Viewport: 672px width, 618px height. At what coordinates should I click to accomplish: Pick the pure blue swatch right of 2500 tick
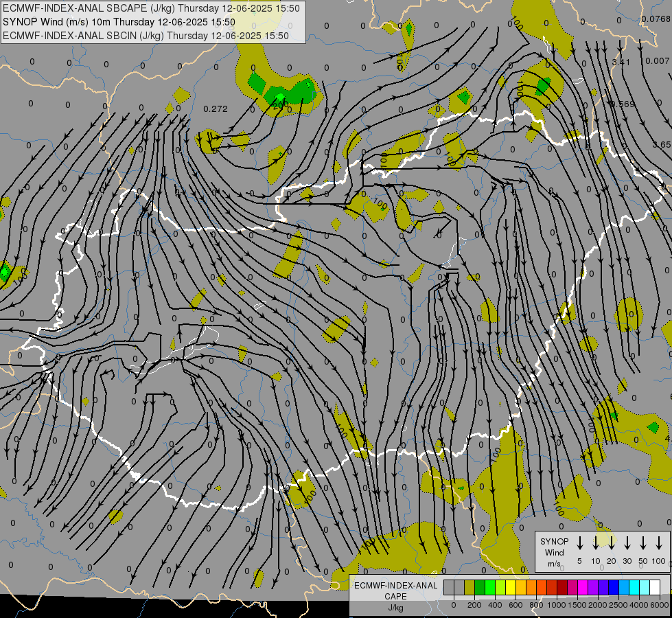point(614,587)
